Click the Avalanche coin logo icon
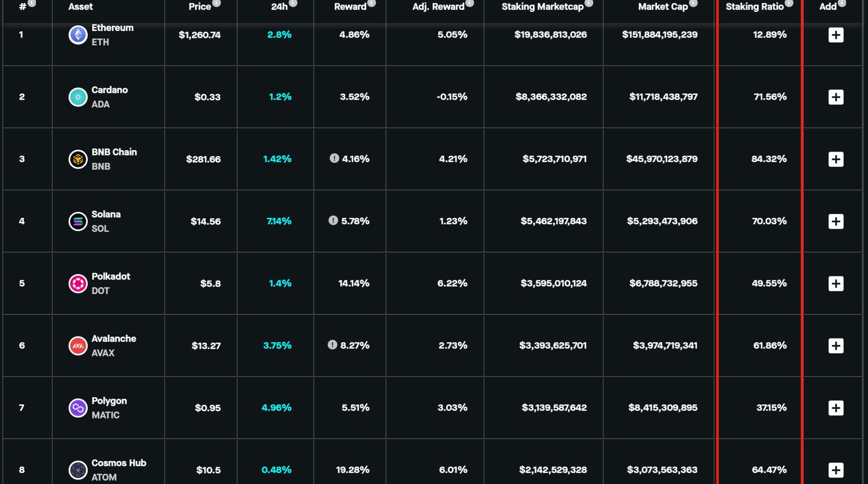The width and height of the screenshot is (868, 484). click(x=78, y=346)
